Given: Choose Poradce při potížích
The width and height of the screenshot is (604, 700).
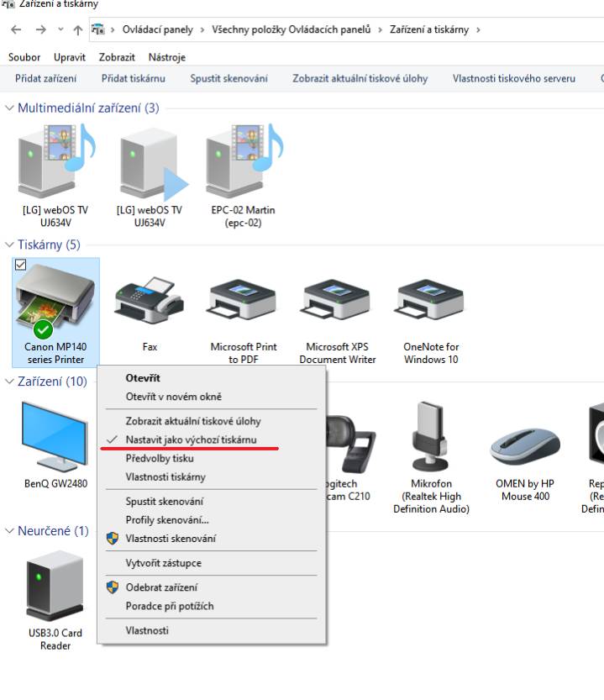Looking at the screenshot, I should click(x=170, y=606).
